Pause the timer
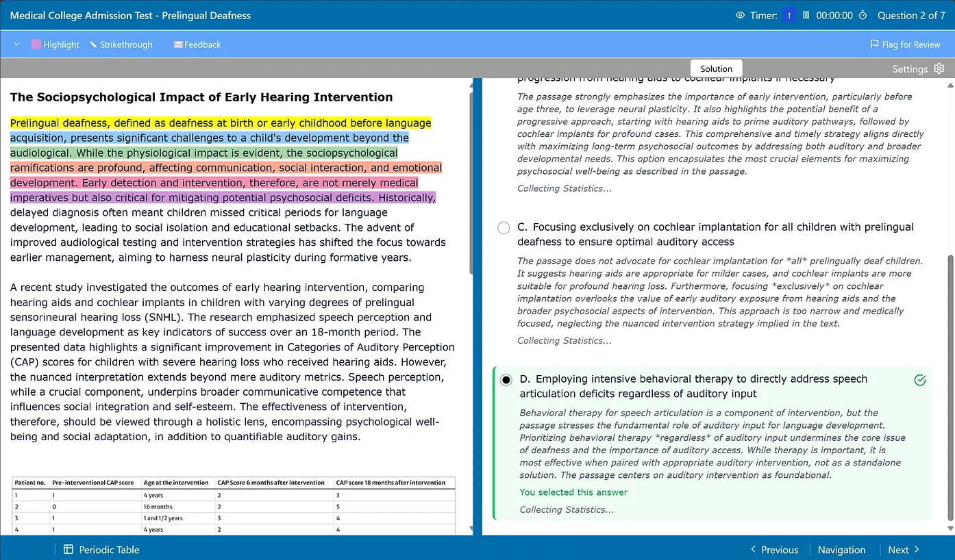This screenshot has width=955, height=560. 806,15
